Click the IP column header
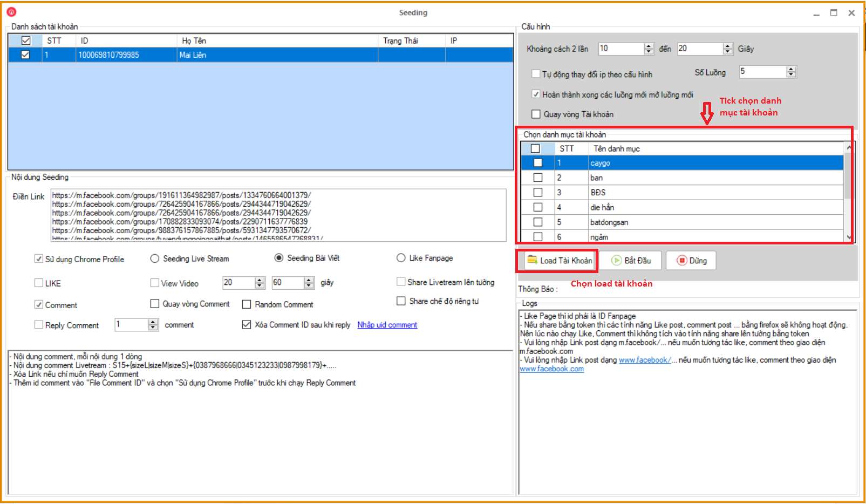 click(479, 40)
